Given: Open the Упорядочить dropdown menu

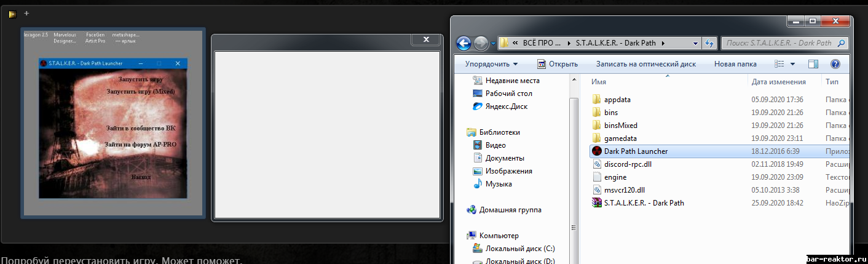Looking at the screenshot, I should (491, 64).
